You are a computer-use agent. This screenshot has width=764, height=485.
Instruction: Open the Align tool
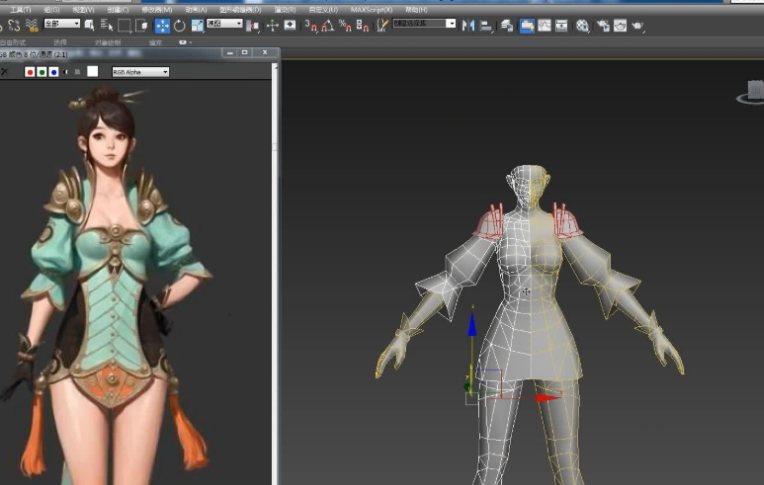(486, 25)
